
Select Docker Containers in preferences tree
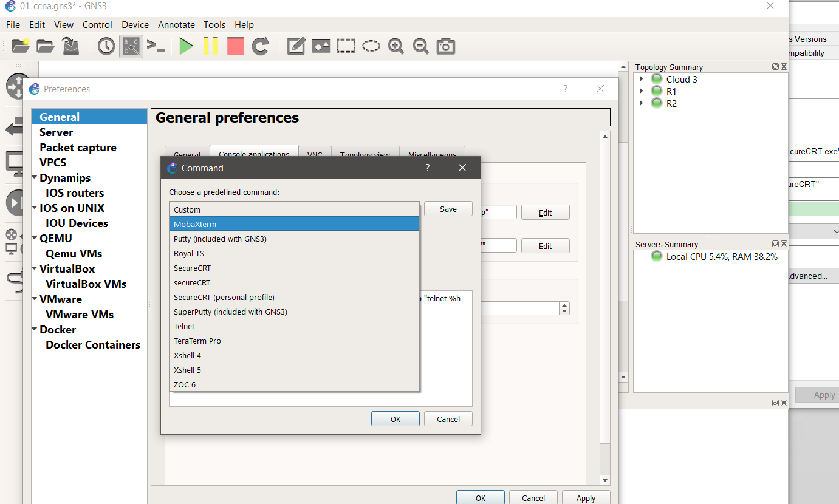pyautogui.click(x=93, y=345)
